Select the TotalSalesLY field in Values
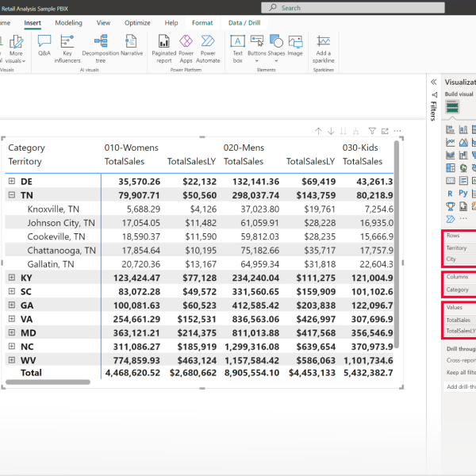Viewport: 476px width, 476px height. tap(460, 331)
